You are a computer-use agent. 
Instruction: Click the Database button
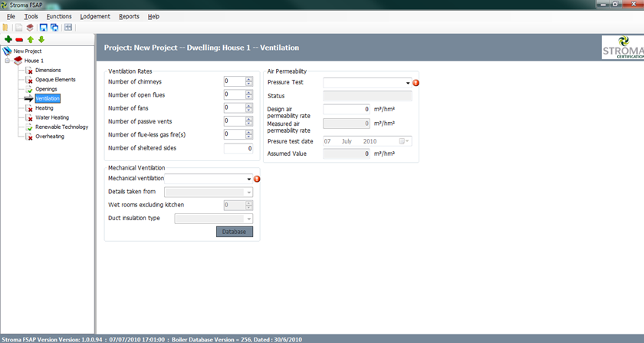tap(235, 232)
